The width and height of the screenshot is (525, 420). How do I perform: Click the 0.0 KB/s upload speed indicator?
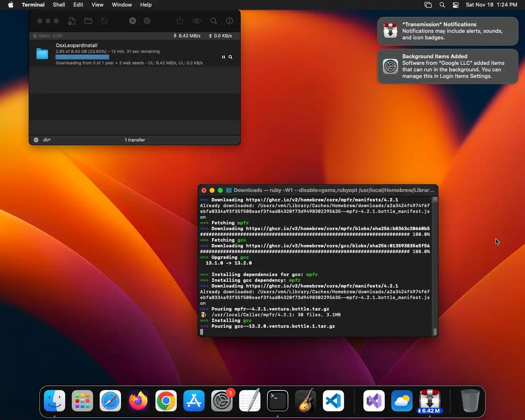(220, 36)
